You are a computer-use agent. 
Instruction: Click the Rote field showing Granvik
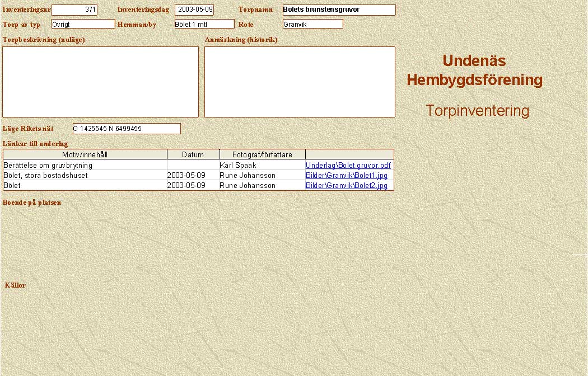(312, 24)
